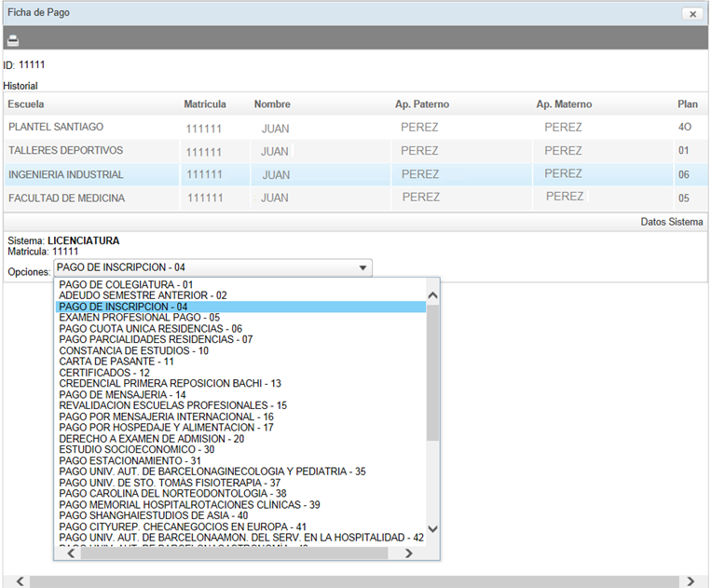The height and width of the screenshot is (588, 711).
Task: Click the INGENIERIA INDUSTRIAL row
Action: (x=65, y=174)
